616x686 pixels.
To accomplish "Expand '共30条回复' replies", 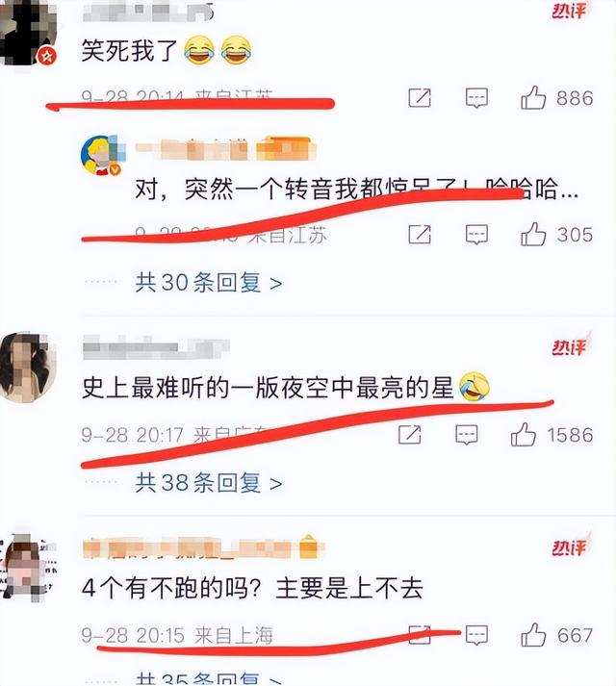I will click(x=209, y=283).
